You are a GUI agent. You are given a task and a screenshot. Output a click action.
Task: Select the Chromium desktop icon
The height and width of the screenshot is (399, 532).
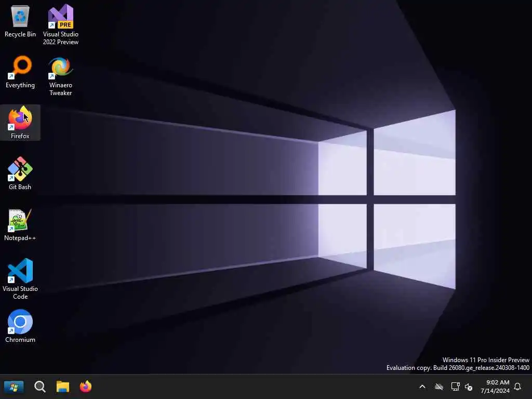tap(20, 326)
